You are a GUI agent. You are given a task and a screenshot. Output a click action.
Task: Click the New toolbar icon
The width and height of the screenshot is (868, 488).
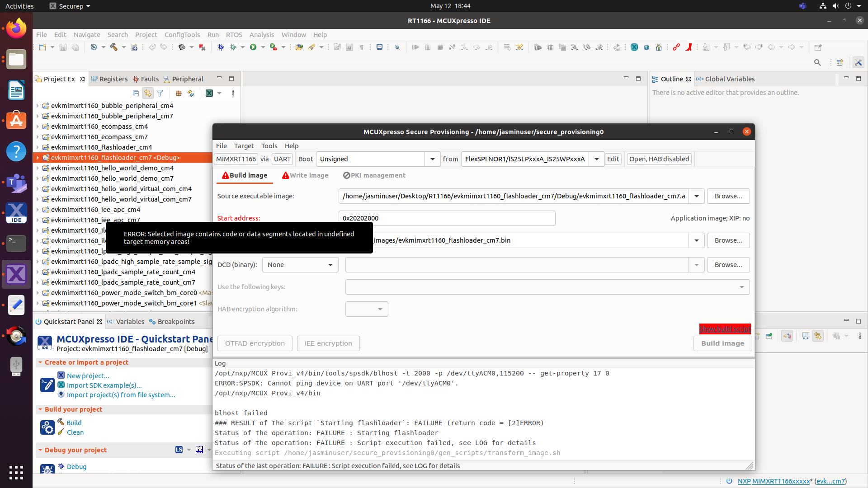[x=42, y=47]
